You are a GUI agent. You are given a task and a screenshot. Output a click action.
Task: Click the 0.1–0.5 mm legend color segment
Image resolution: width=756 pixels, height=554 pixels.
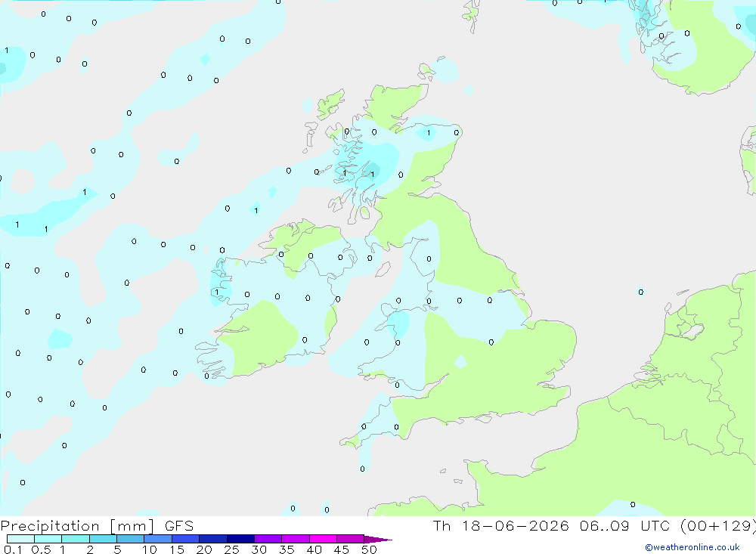[x=20, y=539]
